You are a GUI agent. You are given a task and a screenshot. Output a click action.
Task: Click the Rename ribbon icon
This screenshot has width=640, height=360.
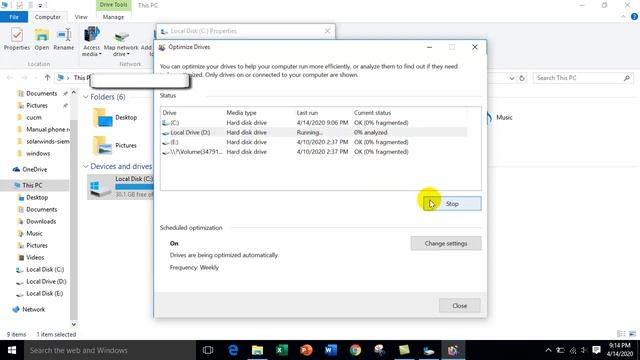pyautogui.click(x=64, y=40)
